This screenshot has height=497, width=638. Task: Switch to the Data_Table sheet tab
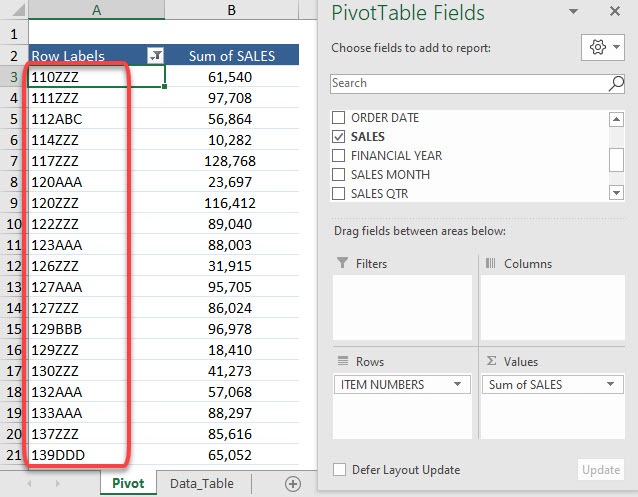click(202, 483)
